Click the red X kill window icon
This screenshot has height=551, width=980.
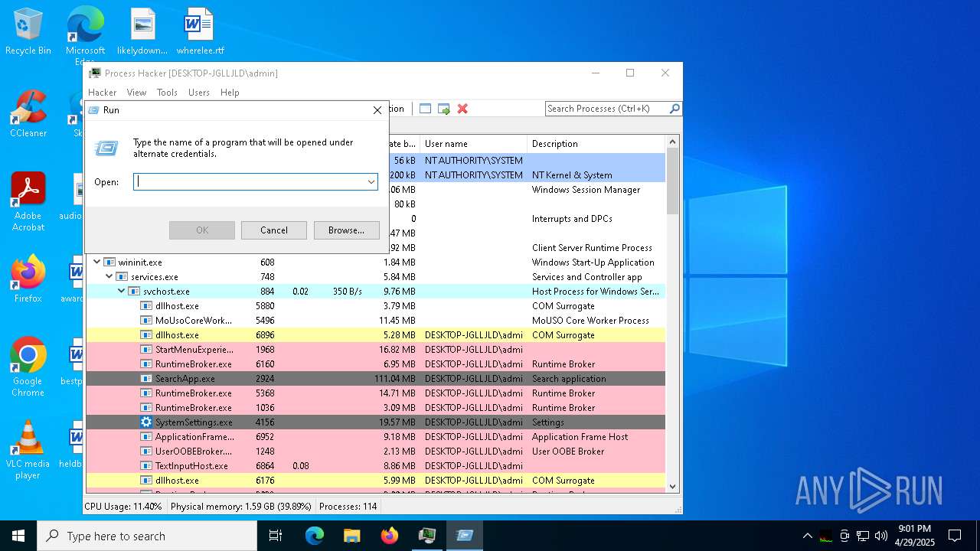point(462,109)
